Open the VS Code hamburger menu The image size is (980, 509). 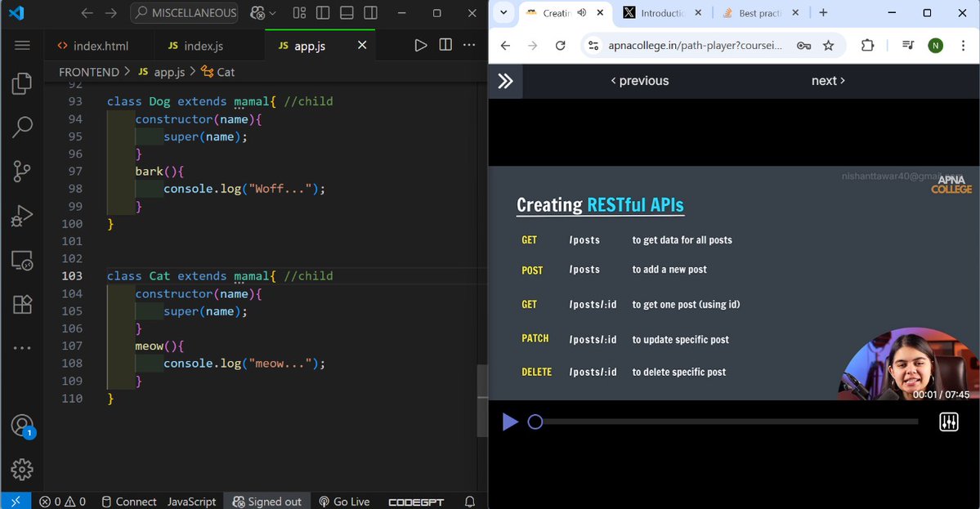[22, 46]
